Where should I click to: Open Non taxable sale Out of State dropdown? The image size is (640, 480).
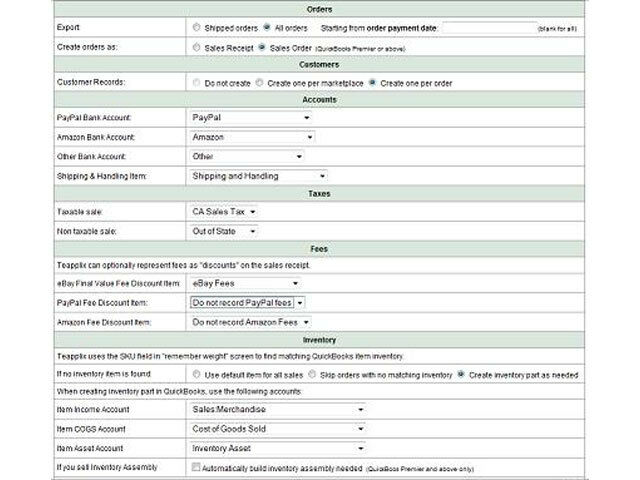pyautogui.click(x=224, y=232)
